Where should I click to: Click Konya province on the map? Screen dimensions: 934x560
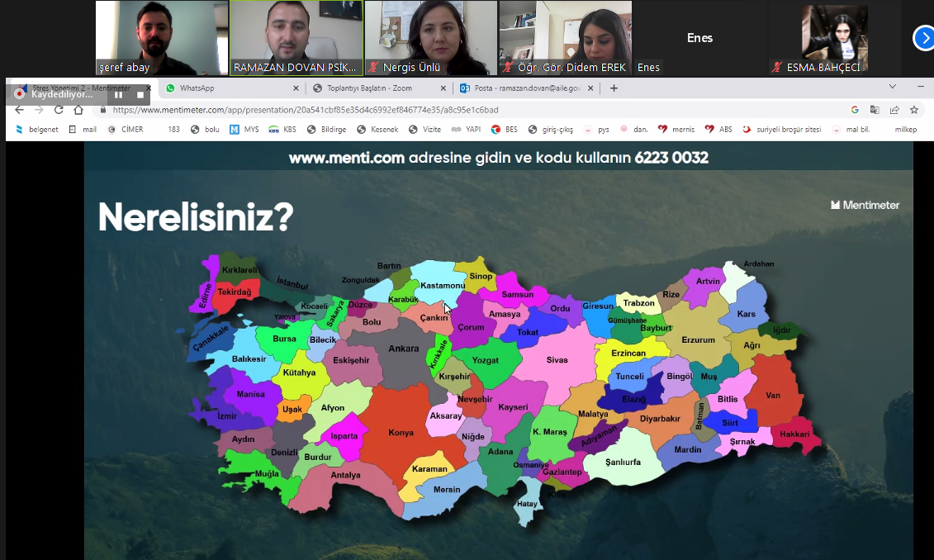[401, 433]
